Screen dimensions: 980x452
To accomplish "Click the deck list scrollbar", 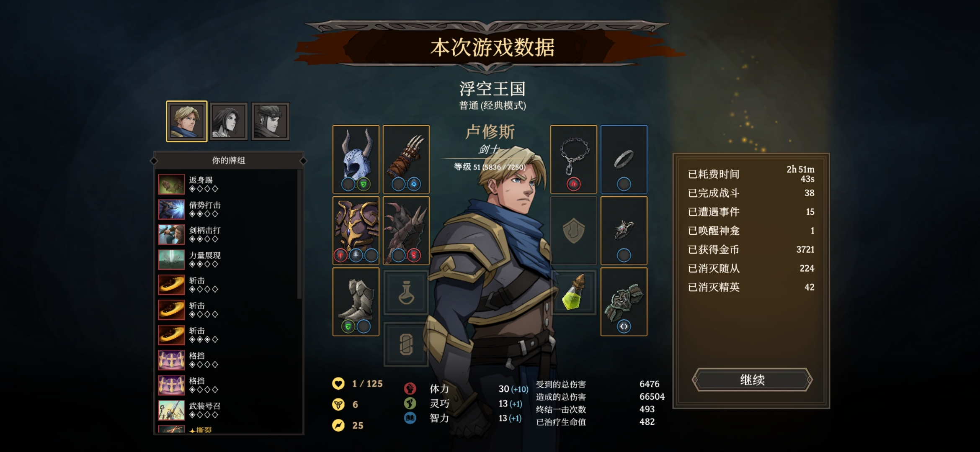I will pos(299,234).
